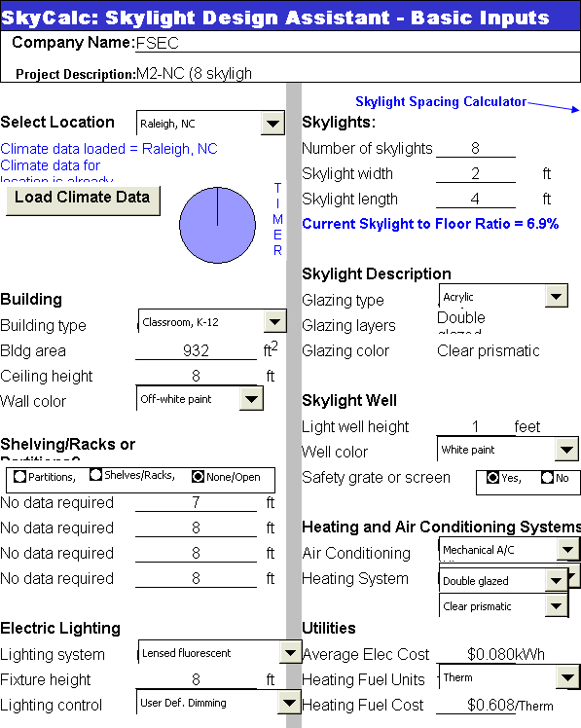
Task: Expand the Well color dropdown
Action: [x=566, y=449]
